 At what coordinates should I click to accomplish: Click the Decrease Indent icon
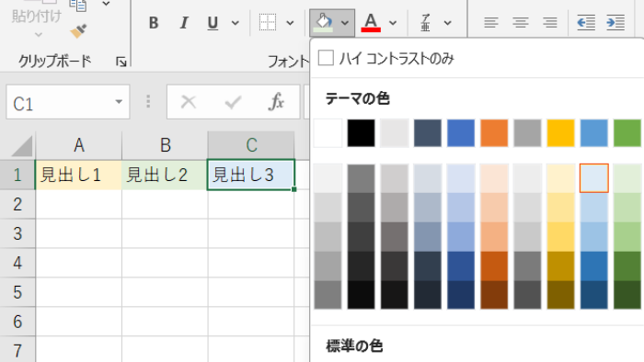point(586,23)
